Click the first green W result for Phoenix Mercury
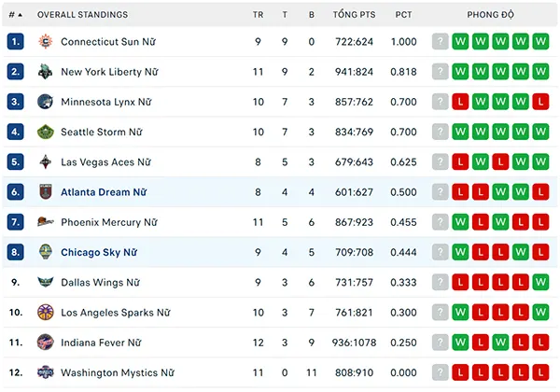This screenshot has height=392, width=560. coord(460,222)
